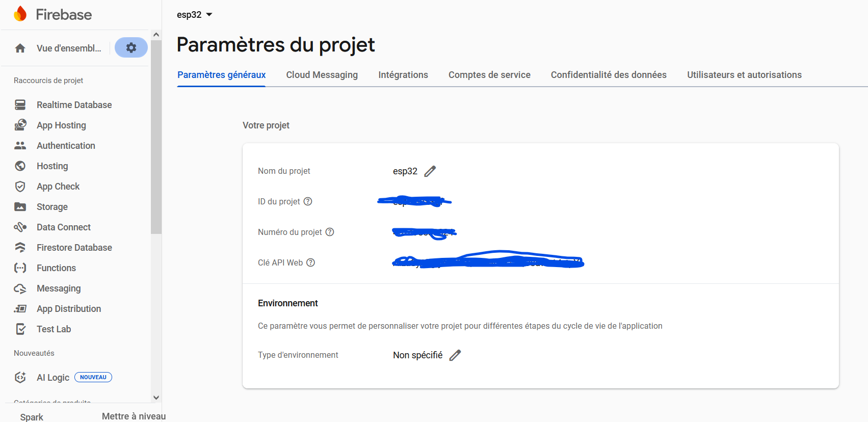Viewport: 868px width, 422px height.
Task: Click the Non spécifié environment value
Action: tap(418, 355)
